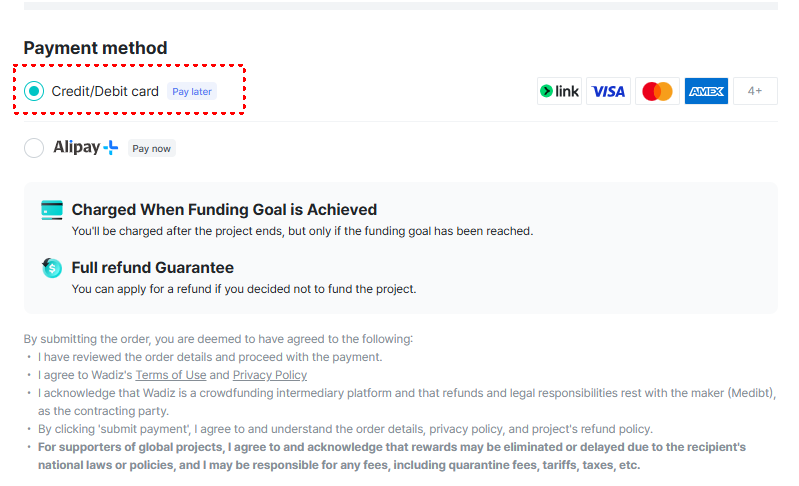Click the "You can apply for a refund" text

click(243, 289)
